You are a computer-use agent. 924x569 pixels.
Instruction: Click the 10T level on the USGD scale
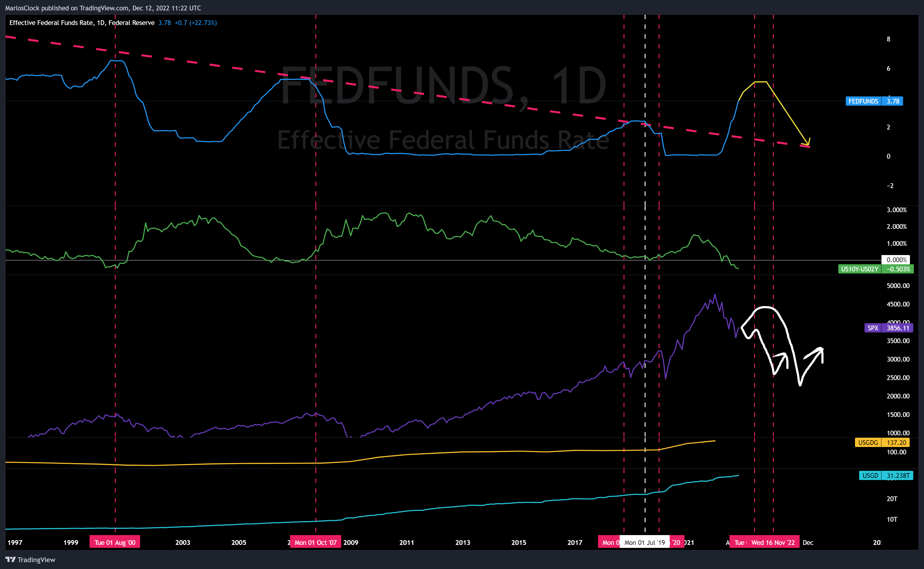coord(892,520)
